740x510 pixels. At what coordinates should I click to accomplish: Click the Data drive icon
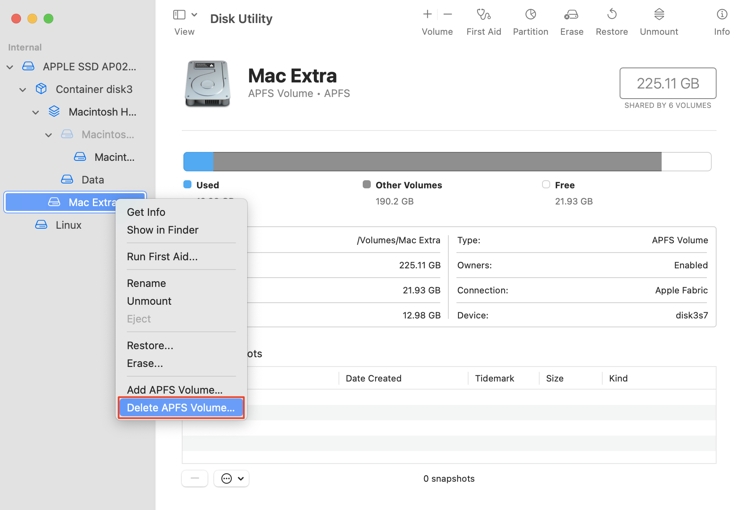point(67,179)
